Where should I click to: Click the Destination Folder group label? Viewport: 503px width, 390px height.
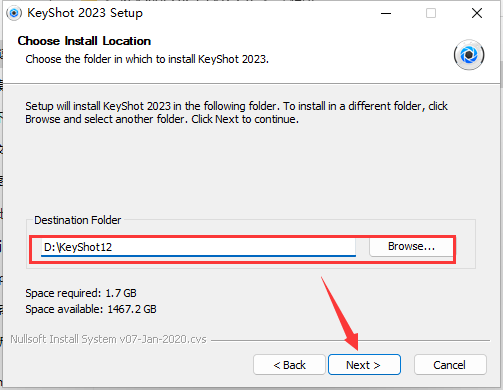tap(78, 220)
